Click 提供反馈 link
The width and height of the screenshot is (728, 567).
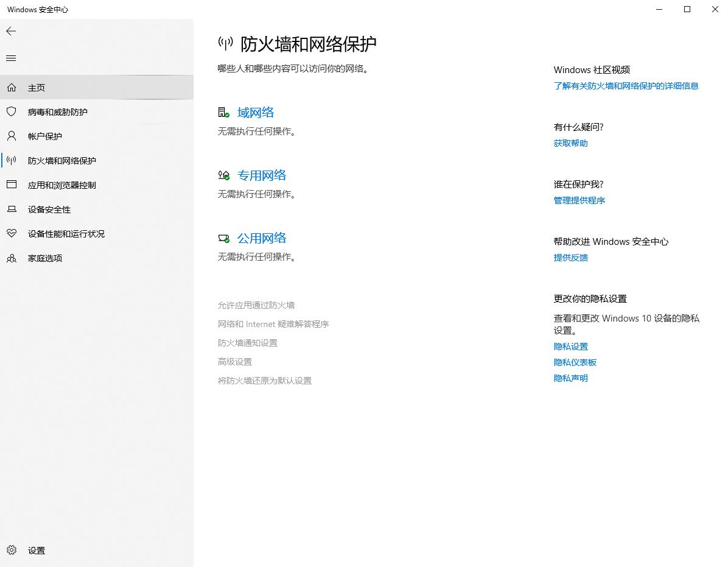tap(570, 258)
